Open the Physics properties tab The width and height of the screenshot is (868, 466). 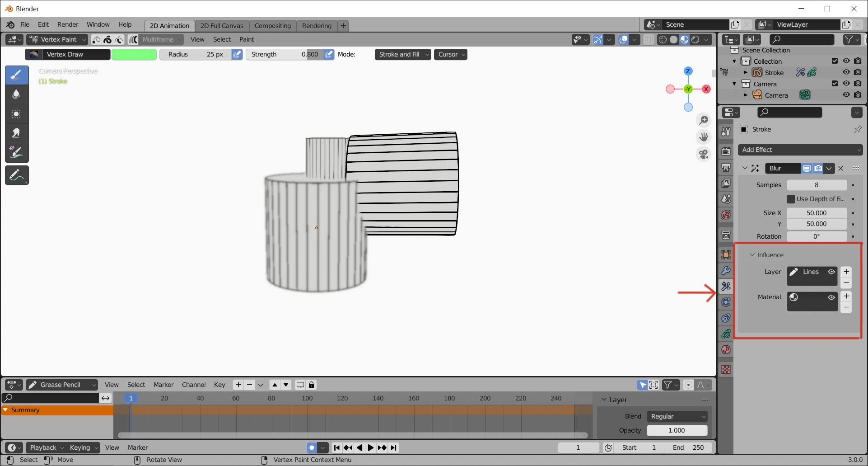click(726, 302)
